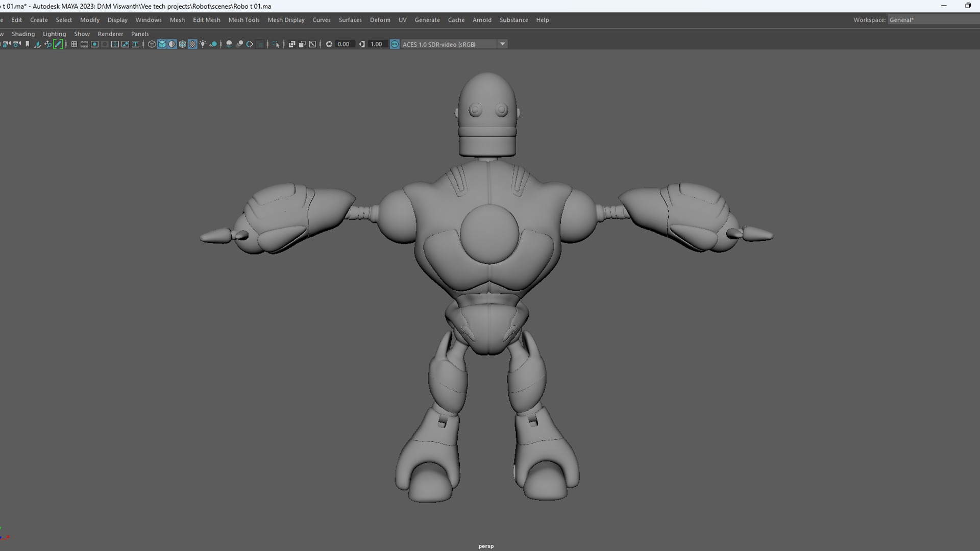Click the field chart icon
The image size is (980, 551).
115,44
